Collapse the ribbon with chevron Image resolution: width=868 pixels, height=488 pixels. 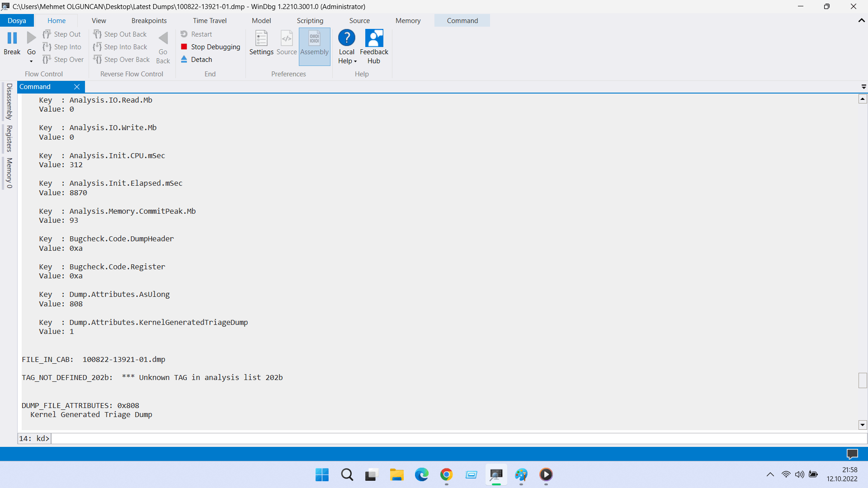(x=861, y=20)
